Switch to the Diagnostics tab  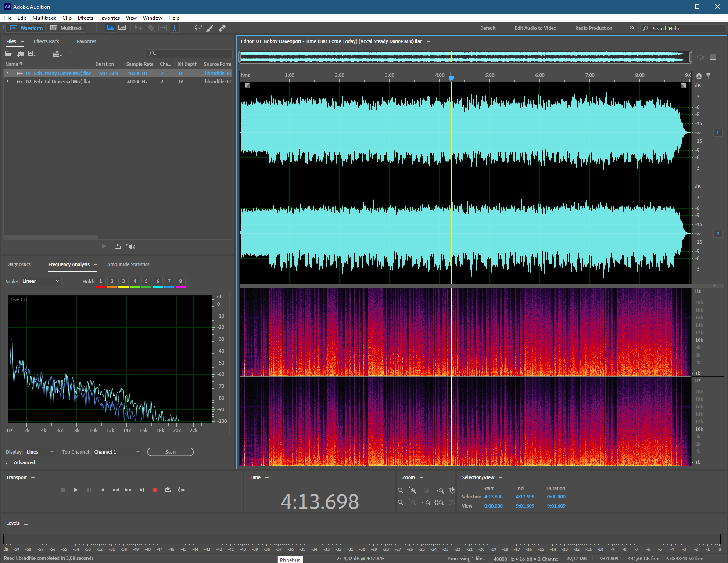(18, 264)
